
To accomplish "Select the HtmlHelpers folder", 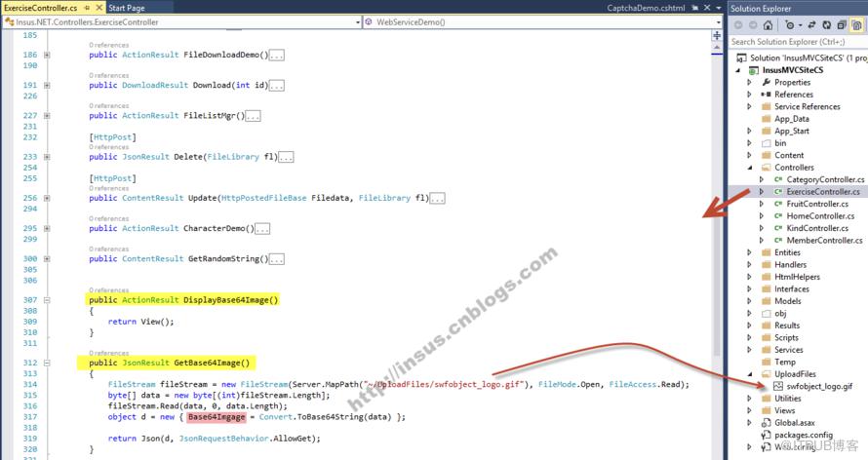I will click(x=797, y=277).
